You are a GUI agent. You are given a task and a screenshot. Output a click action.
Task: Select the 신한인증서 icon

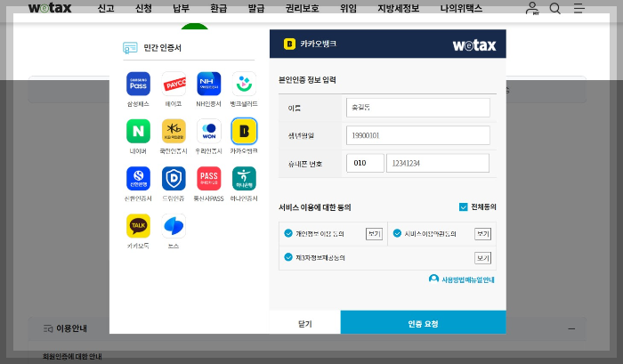(x=138, y=178)
